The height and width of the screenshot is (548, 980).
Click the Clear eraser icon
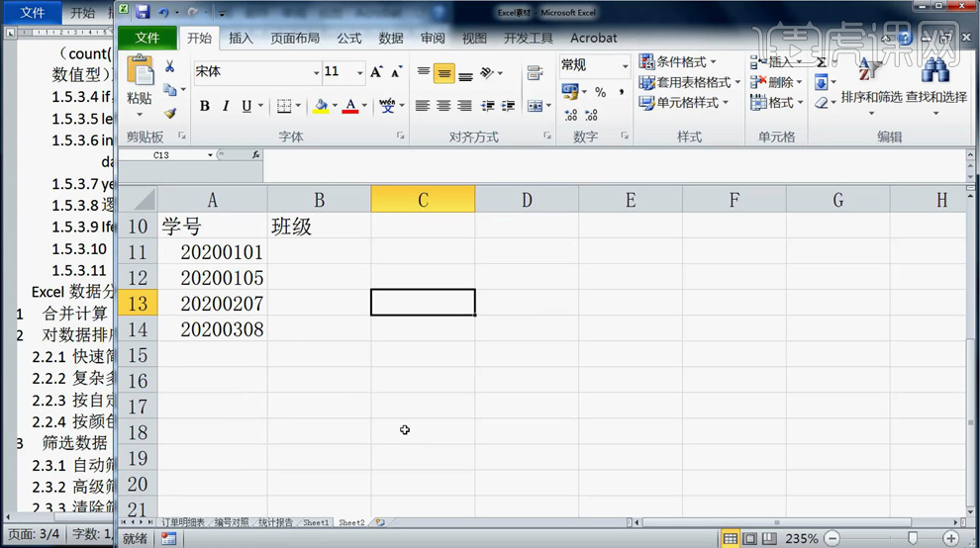(x=822, y=103)
